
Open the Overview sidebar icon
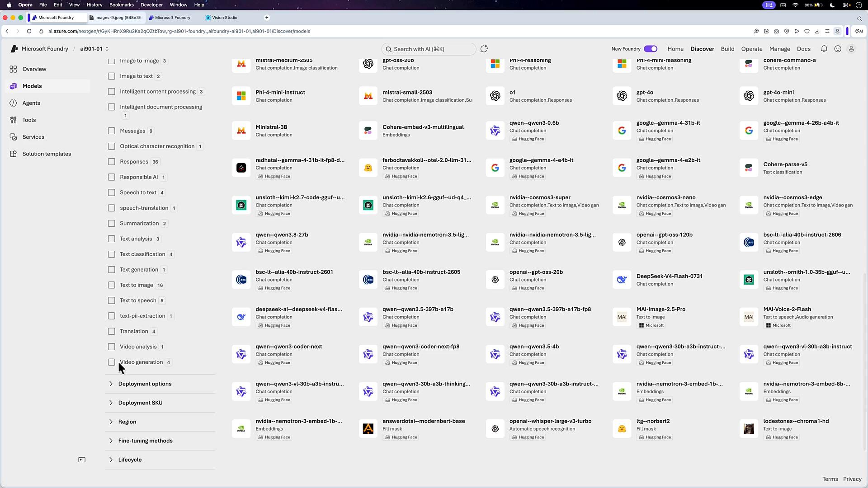click(x=13, y=69)
